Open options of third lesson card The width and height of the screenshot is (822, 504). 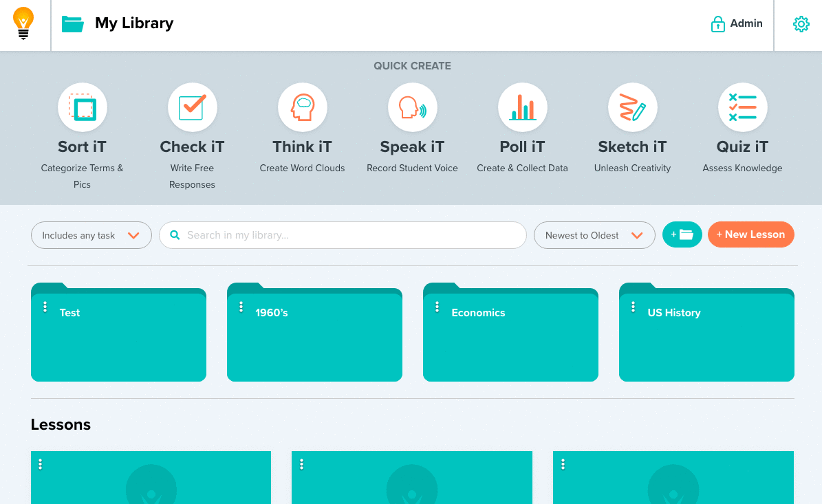pyautogui.click(x=563, y=464)
